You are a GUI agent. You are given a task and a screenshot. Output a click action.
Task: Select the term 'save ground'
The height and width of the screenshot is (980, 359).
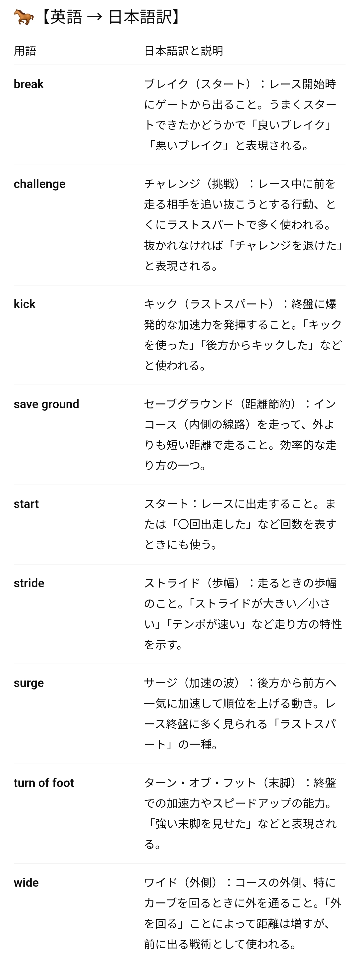tap(46, 404)
